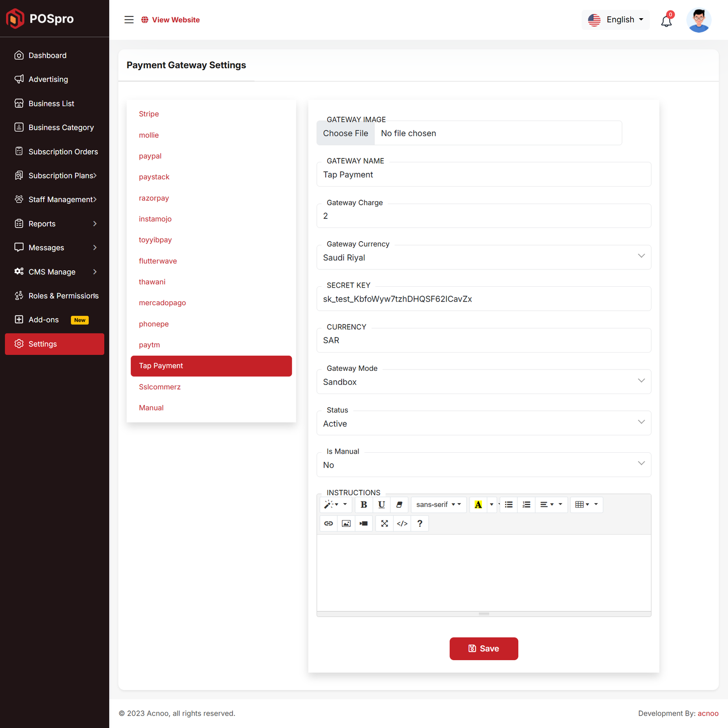Toggle code view in Instructions editor
The height and width of the screenshot is (728, 728).
[x=402, y=524]
